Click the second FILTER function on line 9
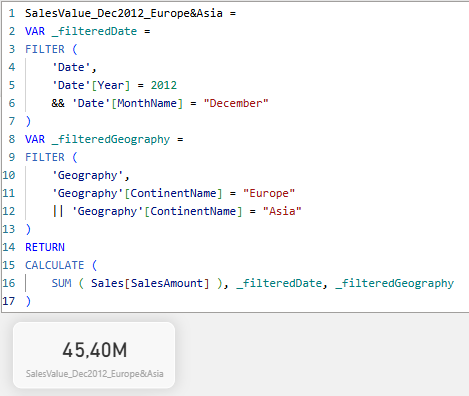Viewport: 469px width, 396px height. [x=45, y=157]
